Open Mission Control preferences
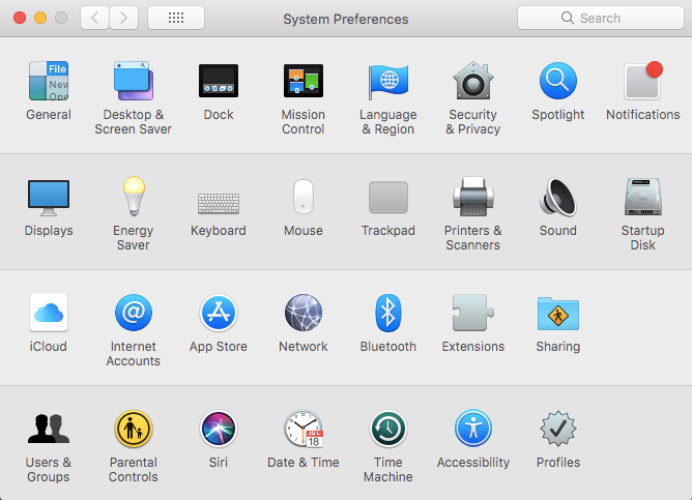 pyautogui.click(x=303, y=82)
